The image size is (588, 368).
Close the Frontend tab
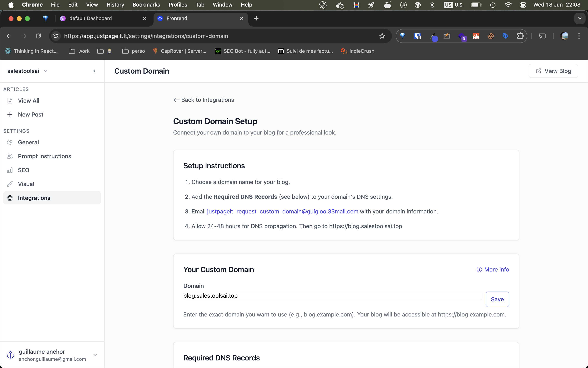[x=242, y=18]
